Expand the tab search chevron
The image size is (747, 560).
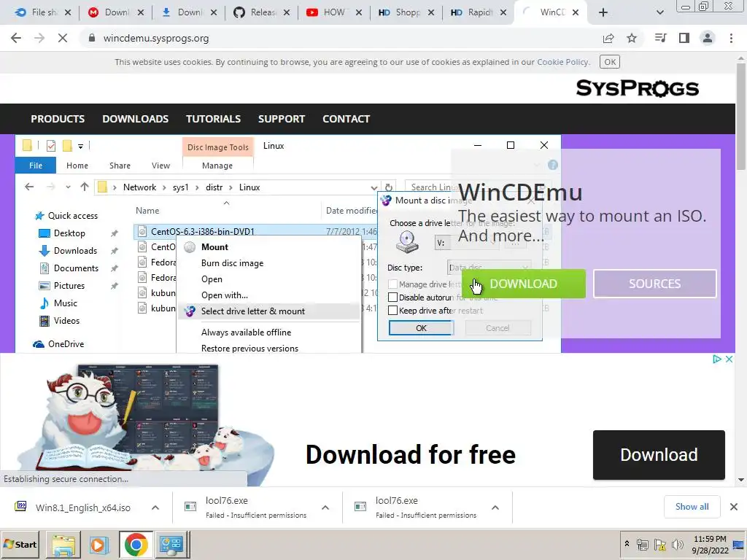[659, 12]
